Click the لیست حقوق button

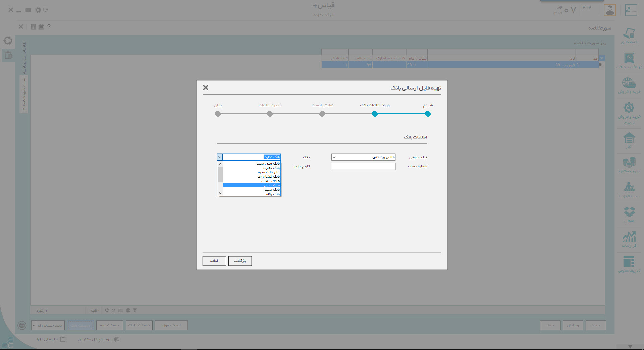pyautogui.click(x=171, y=325)
